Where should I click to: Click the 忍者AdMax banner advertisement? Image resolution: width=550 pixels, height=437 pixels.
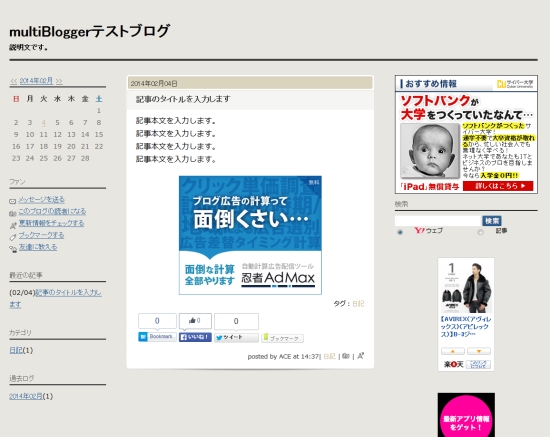pyautogui.click(x=250, y=235)
